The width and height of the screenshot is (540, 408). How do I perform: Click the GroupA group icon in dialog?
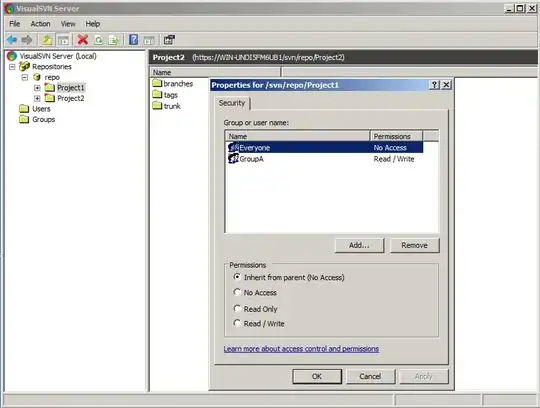233,158
